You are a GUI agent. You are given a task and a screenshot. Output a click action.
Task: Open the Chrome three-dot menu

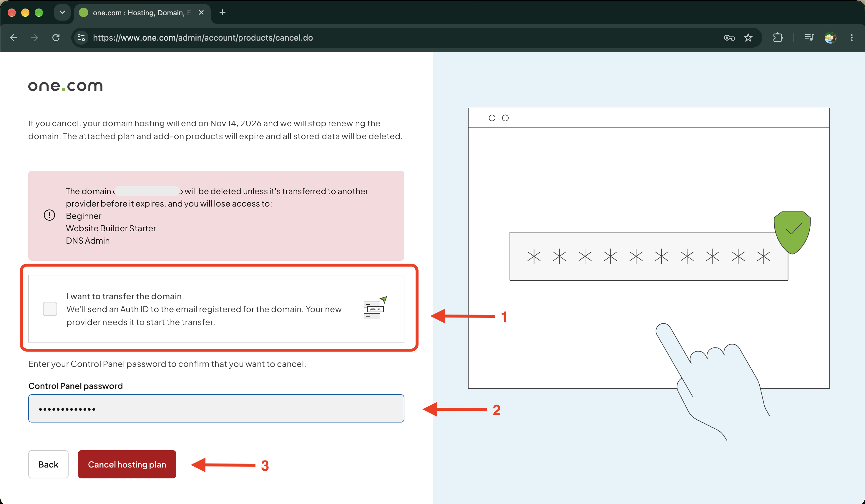pos(852,38)
